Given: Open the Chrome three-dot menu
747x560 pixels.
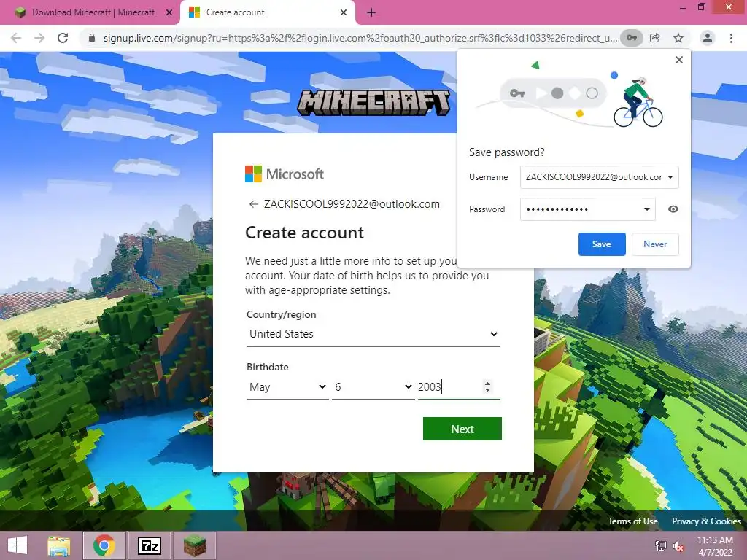Looking at the screenshot, I should click(x=731, y=38).
